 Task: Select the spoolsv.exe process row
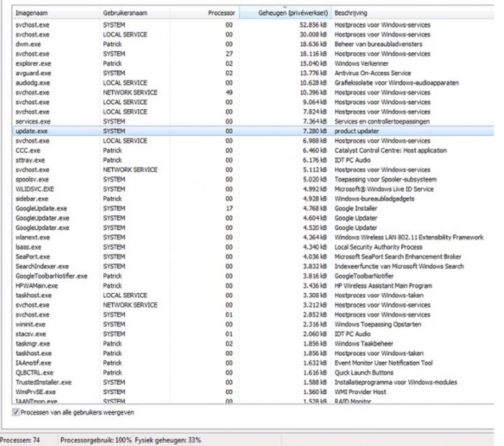point(253,179)
